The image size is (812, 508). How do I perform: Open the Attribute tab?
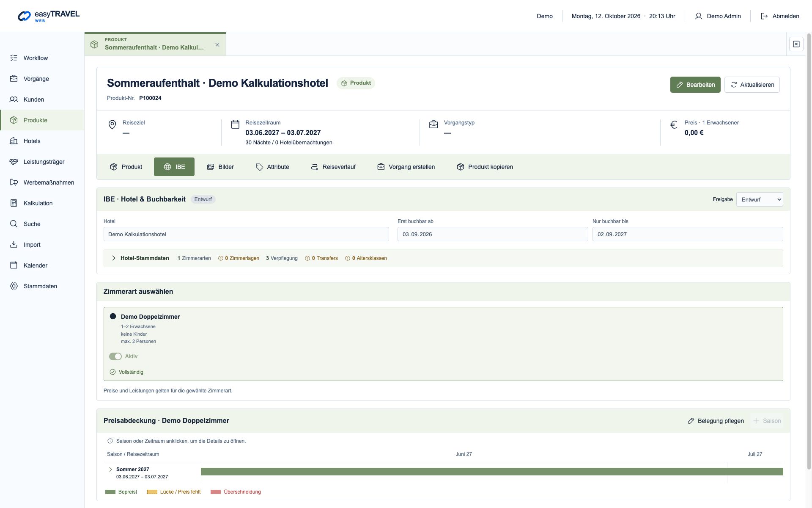click(272, 167)
